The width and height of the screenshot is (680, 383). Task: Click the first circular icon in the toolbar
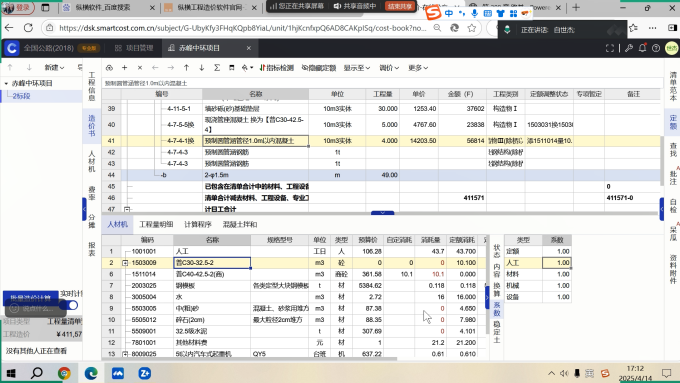[x=109, y=68]
